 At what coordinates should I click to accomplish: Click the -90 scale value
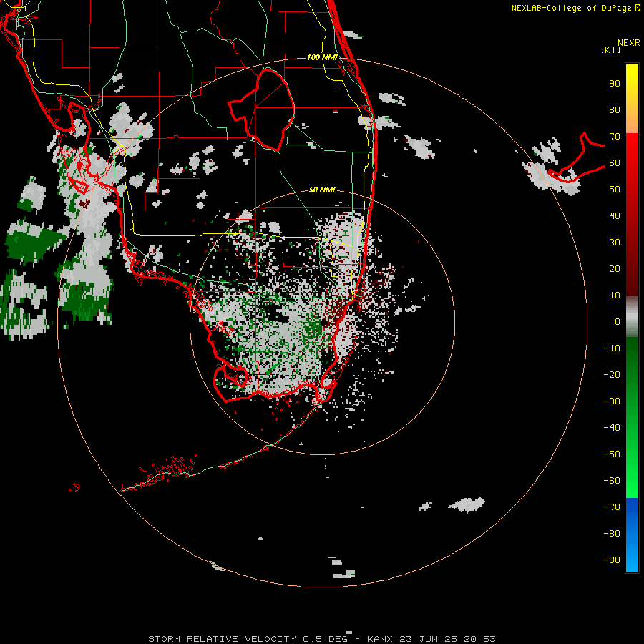612,560
